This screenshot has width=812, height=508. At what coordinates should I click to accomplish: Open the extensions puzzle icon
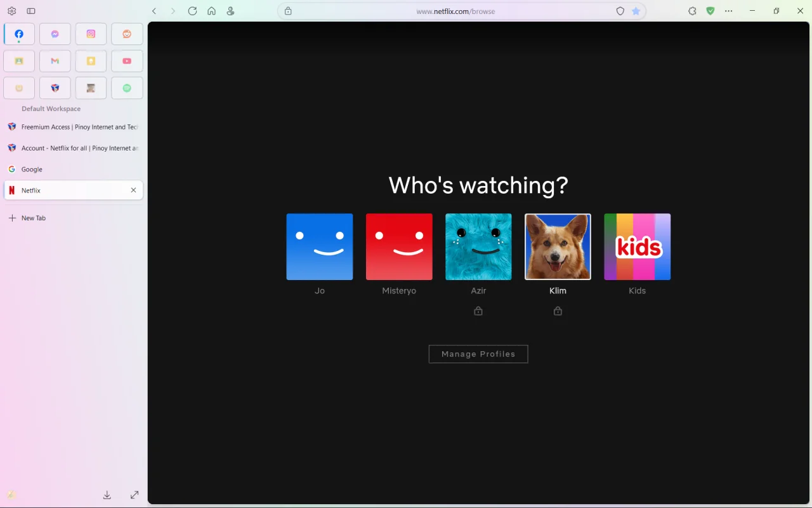[x=692, y=11]
